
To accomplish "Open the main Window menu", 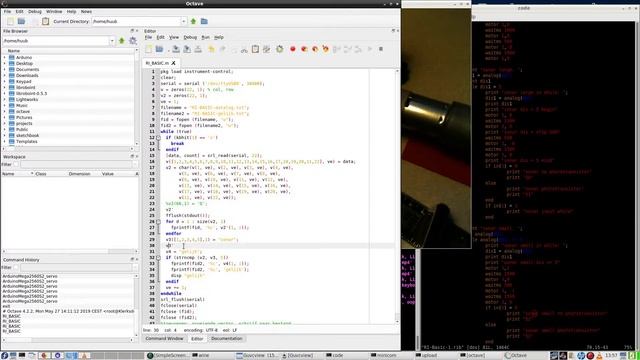I will point(54,11).
